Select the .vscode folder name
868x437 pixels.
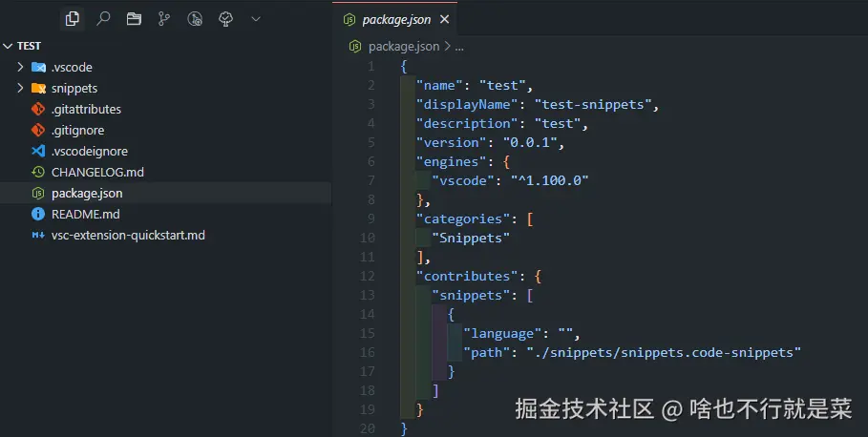pyautogui.click(x=72, y=67)
